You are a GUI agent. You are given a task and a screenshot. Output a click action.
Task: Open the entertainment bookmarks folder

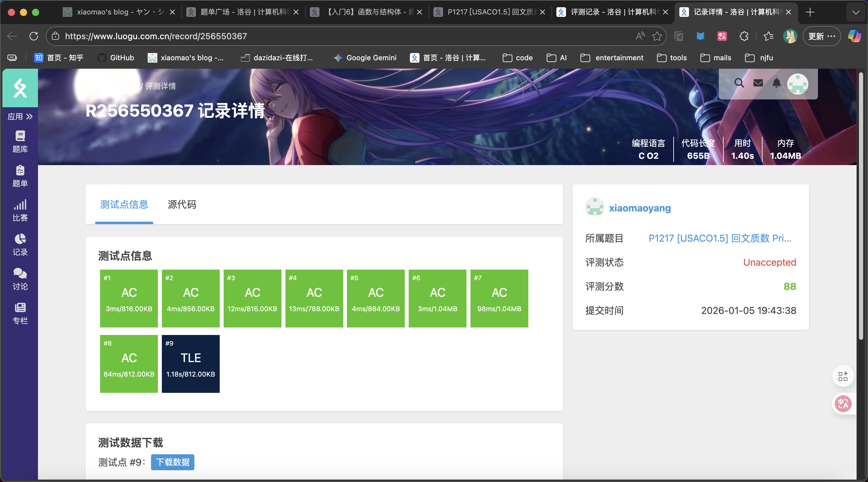point(612,58)
